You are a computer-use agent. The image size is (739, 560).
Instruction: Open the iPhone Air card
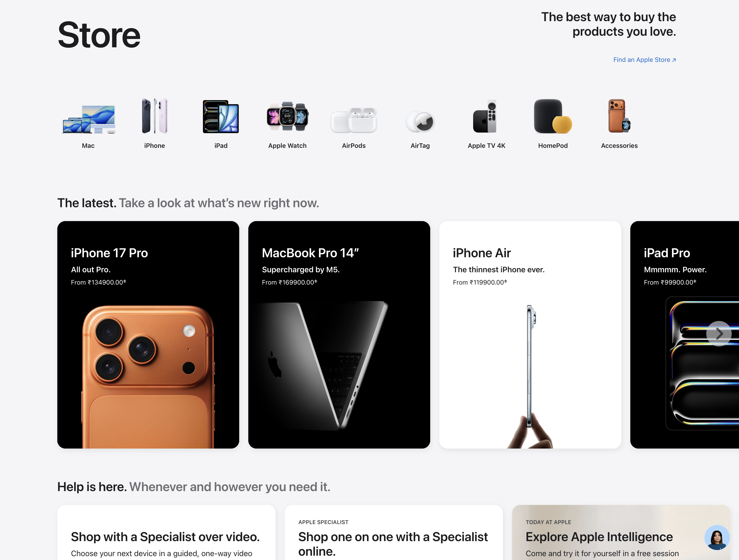click(x=530, y=334)
